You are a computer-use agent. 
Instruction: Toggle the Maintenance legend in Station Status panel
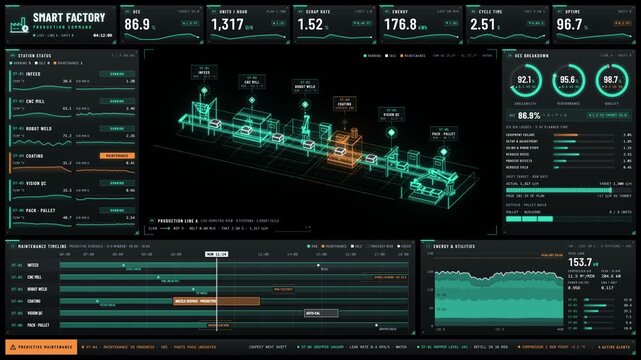coord(68,63)
